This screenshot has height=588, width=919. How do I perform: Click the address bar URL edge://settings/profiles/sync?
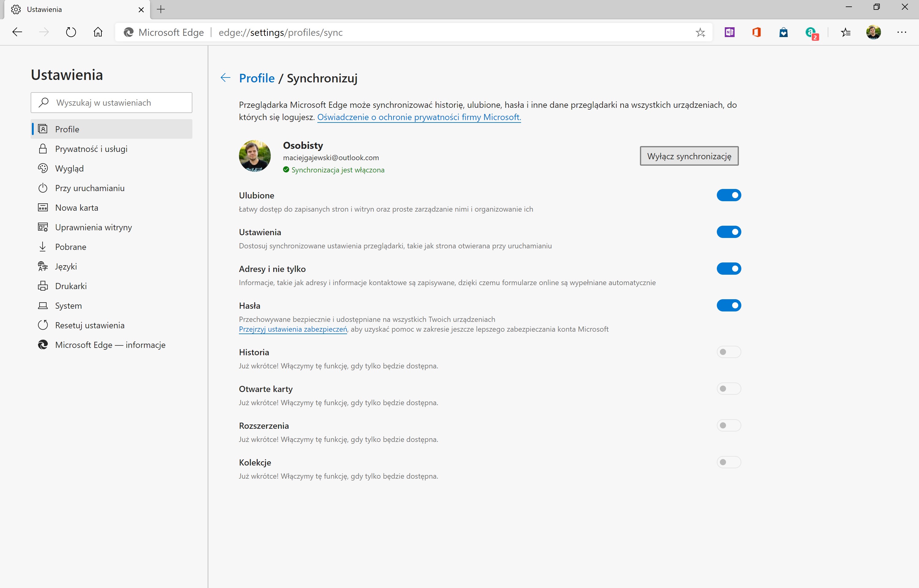click(x=281, y=32)
